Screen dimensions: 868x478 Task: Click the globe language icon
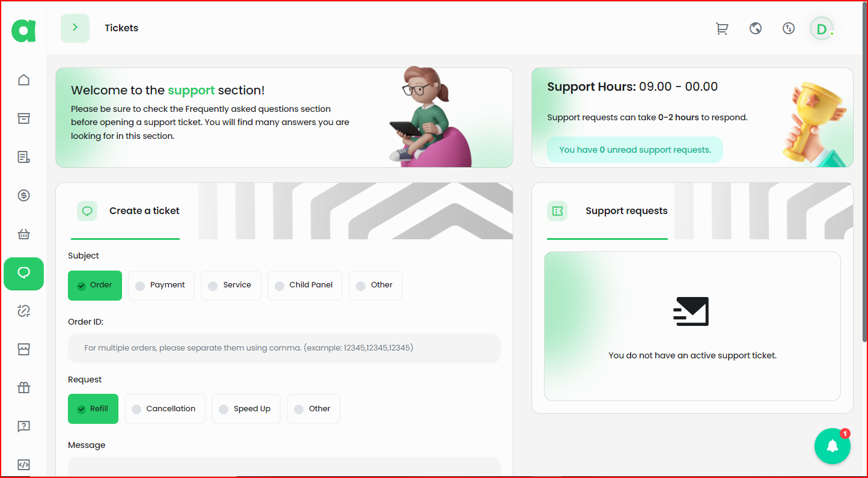(x=756, y=28)
